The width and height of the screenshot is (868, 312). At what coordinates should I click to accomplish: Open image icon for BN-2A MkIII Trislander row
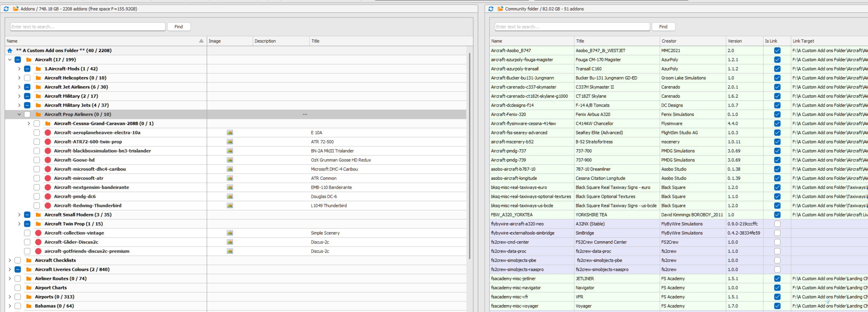pyautogui.click(x=230, y=151)
